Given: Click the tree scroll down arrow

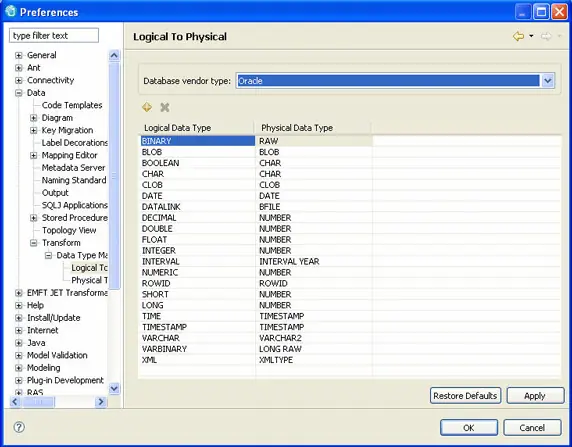Looking at the screenshot, I should click(114, 388).
